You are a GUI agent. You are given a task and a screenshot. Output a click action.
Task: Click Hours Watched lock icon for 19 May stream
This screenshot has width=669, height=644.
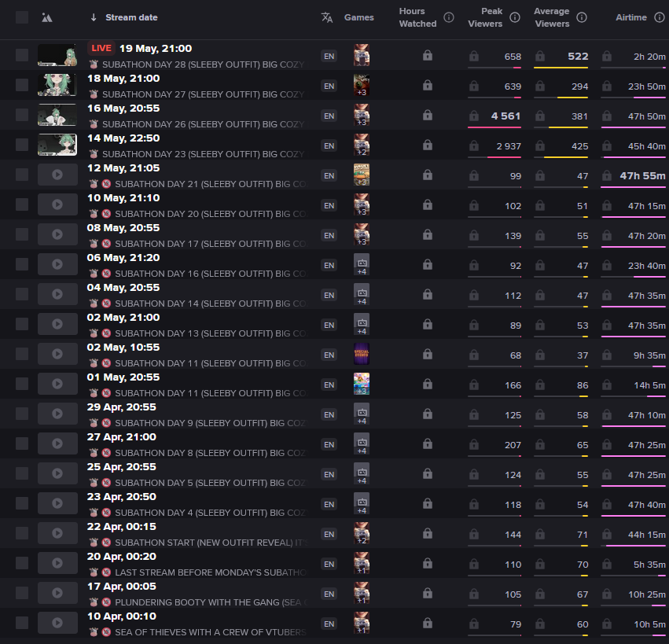tap(427, 56)
